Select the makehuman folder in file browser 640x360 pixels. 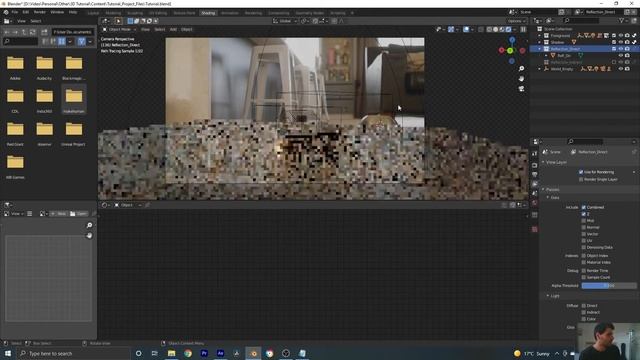tap(74, 100)
